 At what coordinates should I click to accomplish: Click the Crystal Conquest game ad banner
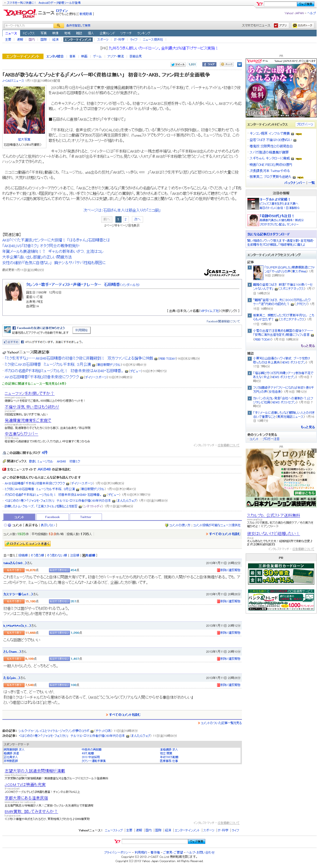(x=281, y=88)
